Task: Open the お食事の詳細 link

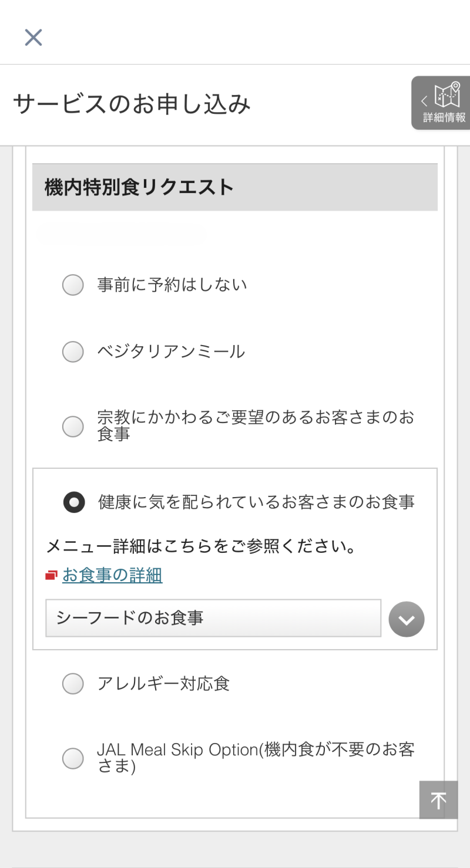Action: [x=112, y=576]
